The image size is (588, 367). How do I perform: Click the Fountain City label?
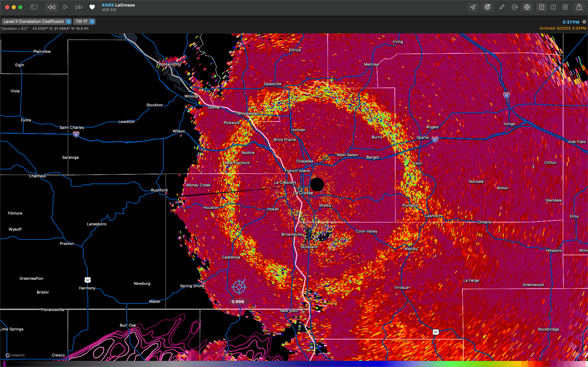pos(169,64)
